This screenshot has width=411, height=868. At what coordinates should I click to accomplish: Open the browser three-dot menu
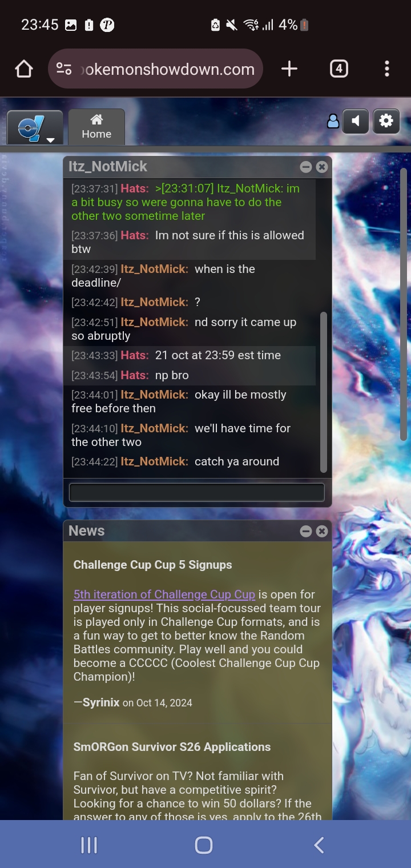(x=387, y=69)
